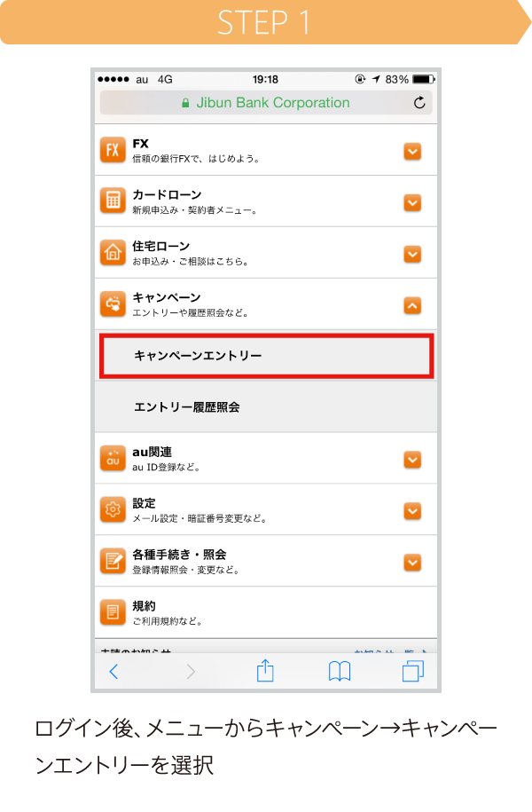Collapse the キャンペーン section chevron

pyautogui.click(x=412, y=305)
